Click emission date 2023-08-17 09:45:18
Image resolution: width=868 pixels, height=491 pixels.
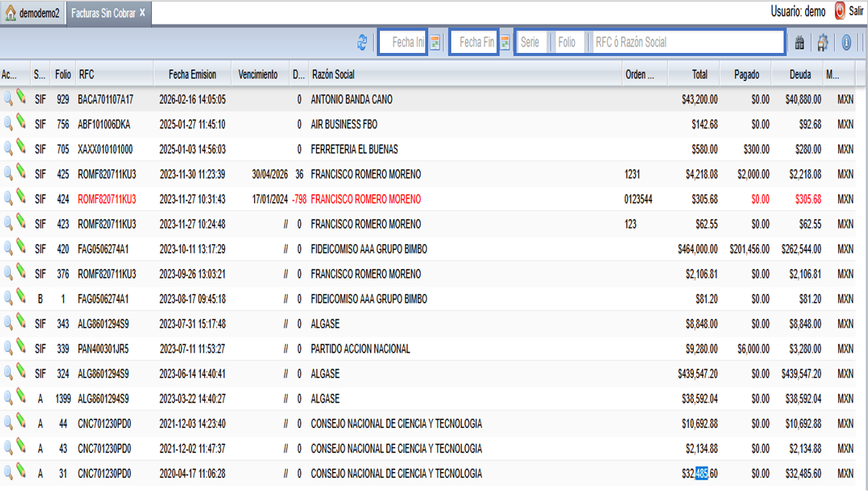(x=193, y=299)
